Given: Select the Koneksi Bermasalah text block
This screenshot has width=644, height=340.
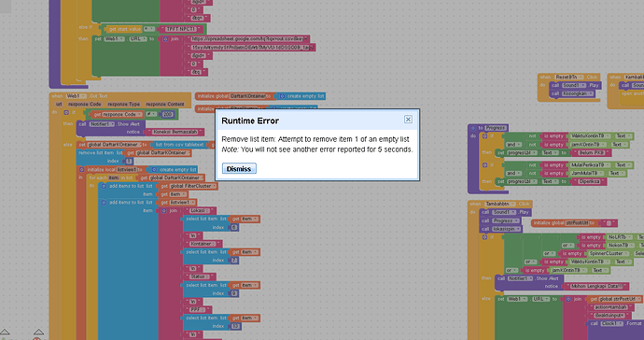Looking at the screenshot, I should pos(178,132).
